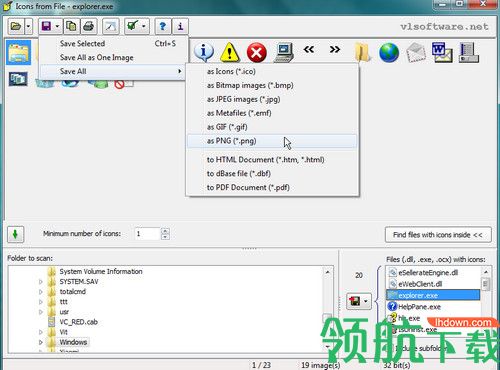Open the dropdown arrow beside the open-folder icon
The width and height of the screenshot is (500, 370).
tap(29, 26)
